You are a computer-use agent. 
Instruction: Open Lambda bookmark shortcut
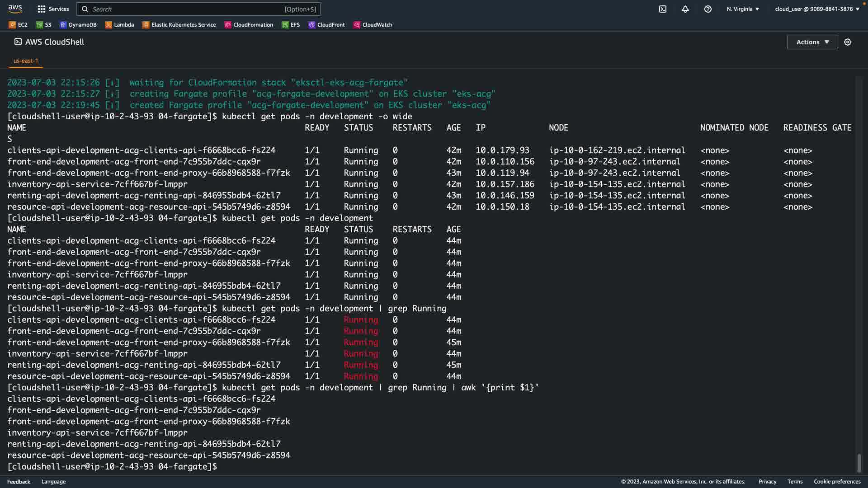[120, 25]
